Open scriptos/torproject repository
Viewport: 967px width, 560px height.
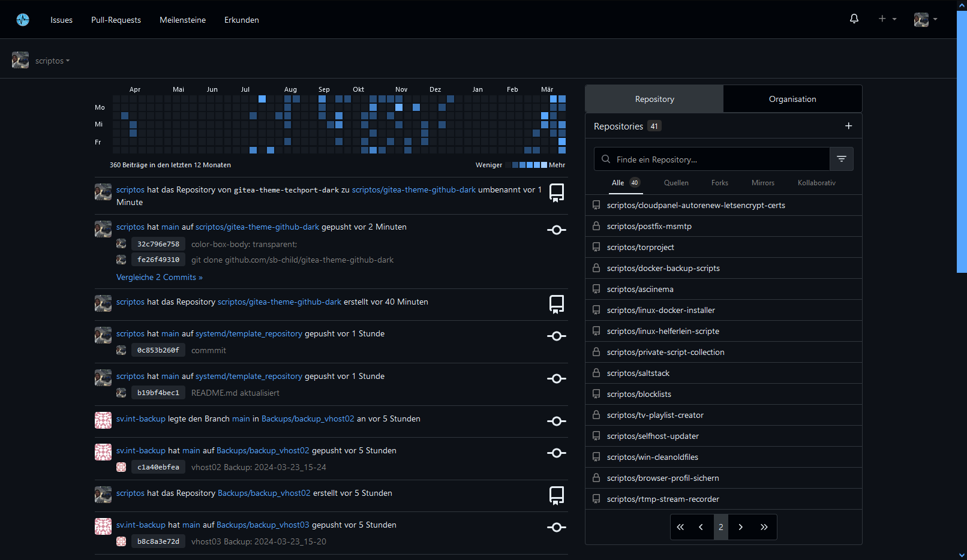640,247
